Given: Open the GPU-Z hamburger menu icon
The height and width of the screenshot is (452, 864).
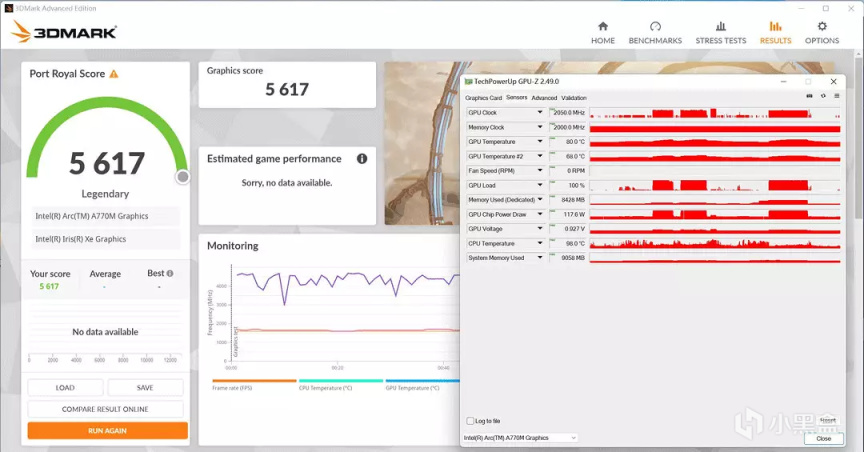Looking at the screenshot, I should (836, 96).
